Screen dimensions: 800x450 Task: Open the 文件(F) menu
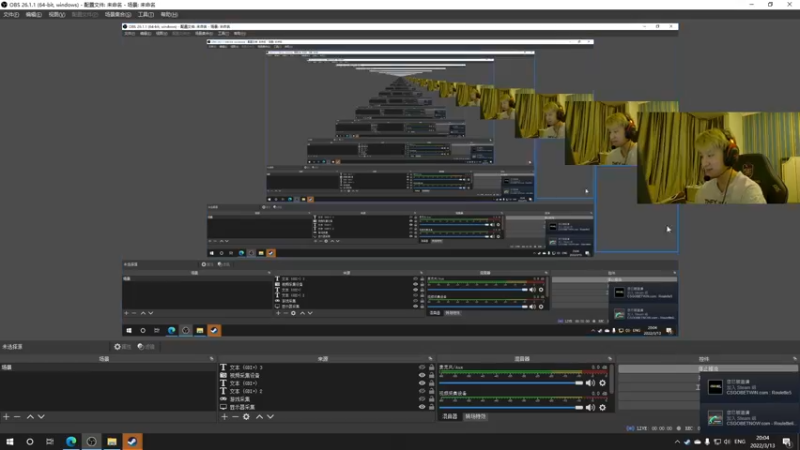click(x=11, y=15)
